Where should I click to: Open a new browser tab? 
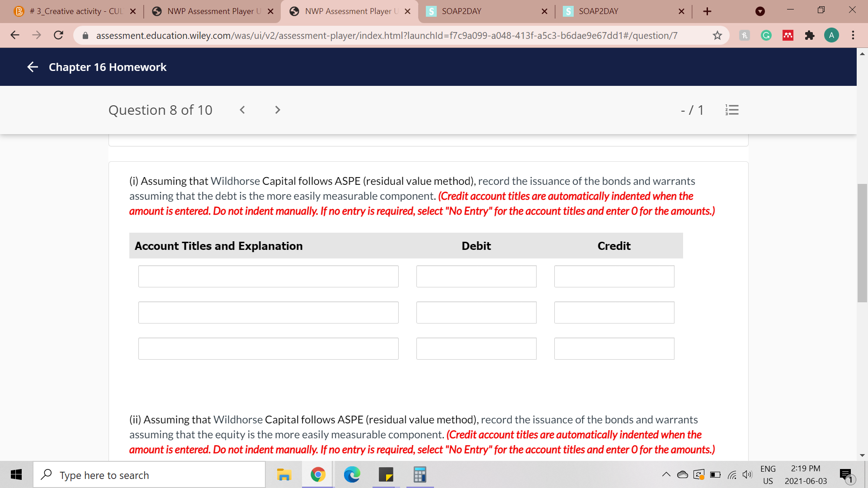[x=708, y=11]
